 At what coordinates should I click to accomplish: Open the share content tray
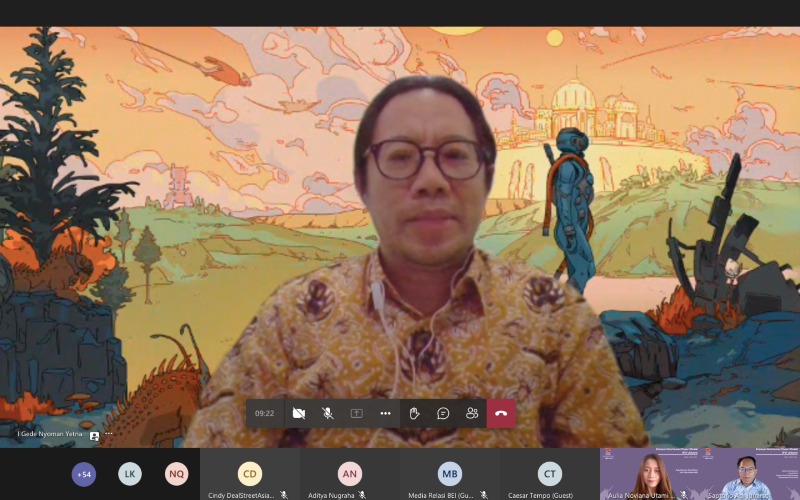pyautogui.click(x=357, y=413)
